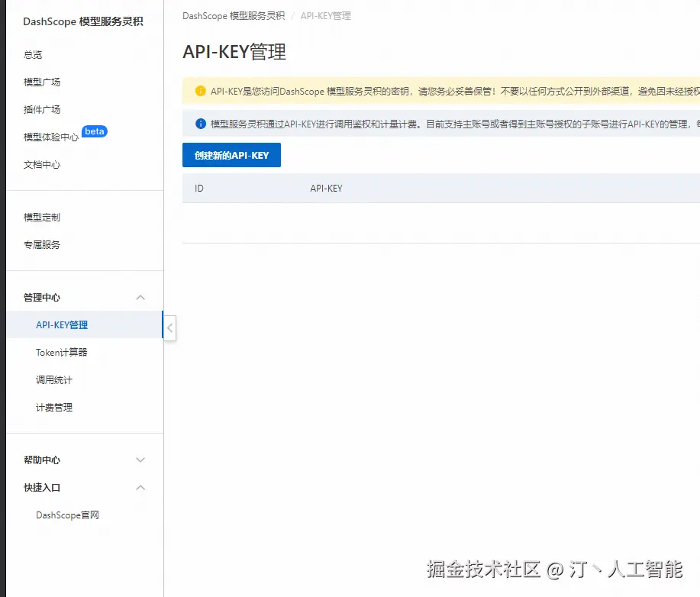This screenshot has width=700, height=597.
Task: Click the blue info icon in the notice banner
Action: [201, 124]
